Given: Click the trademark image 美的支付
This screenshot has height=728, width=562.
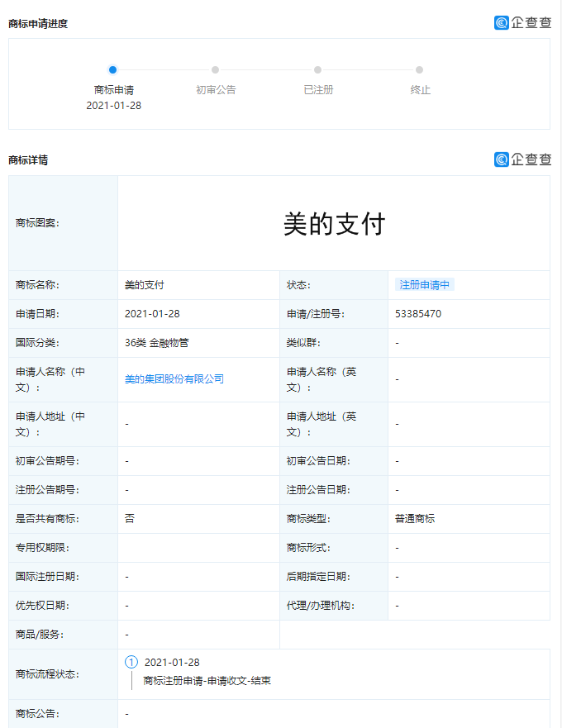Looking at the screenshot, I should pyautogui.click(x=335, y=224).
